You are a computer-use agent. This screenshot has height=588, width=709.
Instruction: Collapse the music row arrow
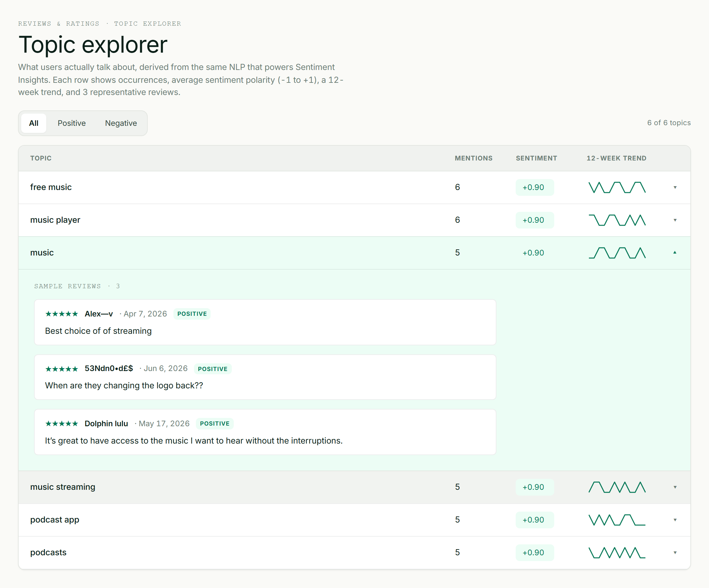click(x=675, y=253)
